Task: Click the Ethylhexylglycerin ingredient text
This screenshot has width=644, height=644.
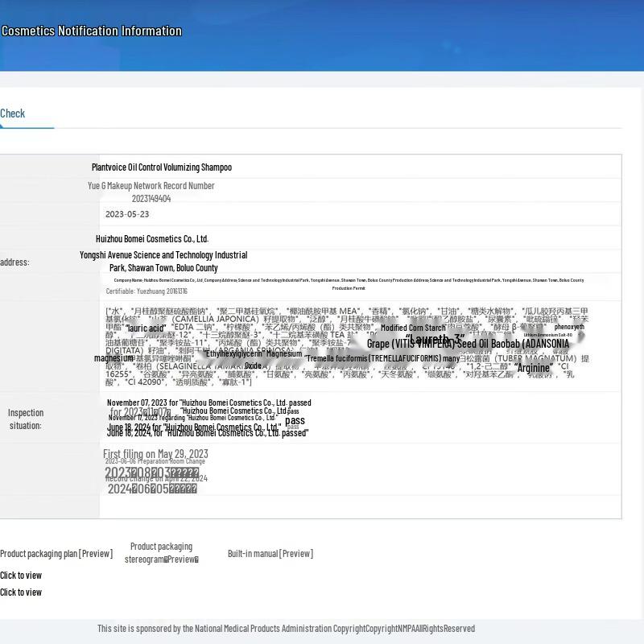Action: (x=234, y=353)
